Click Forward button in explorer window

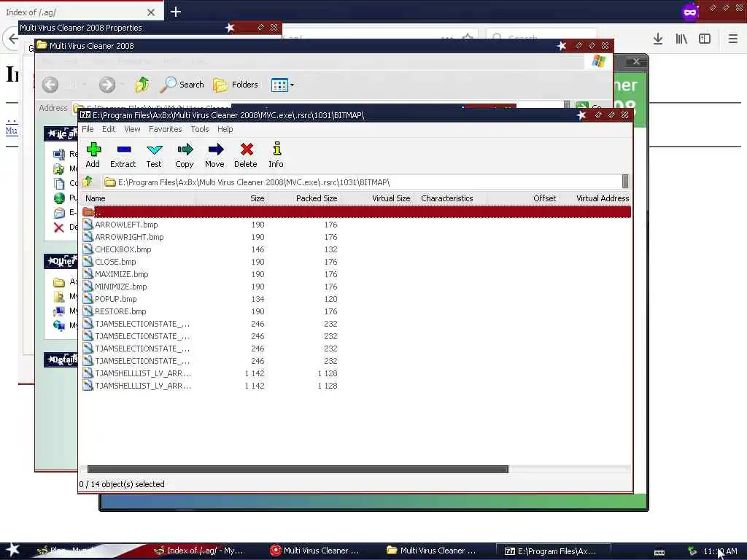(107, 85)
